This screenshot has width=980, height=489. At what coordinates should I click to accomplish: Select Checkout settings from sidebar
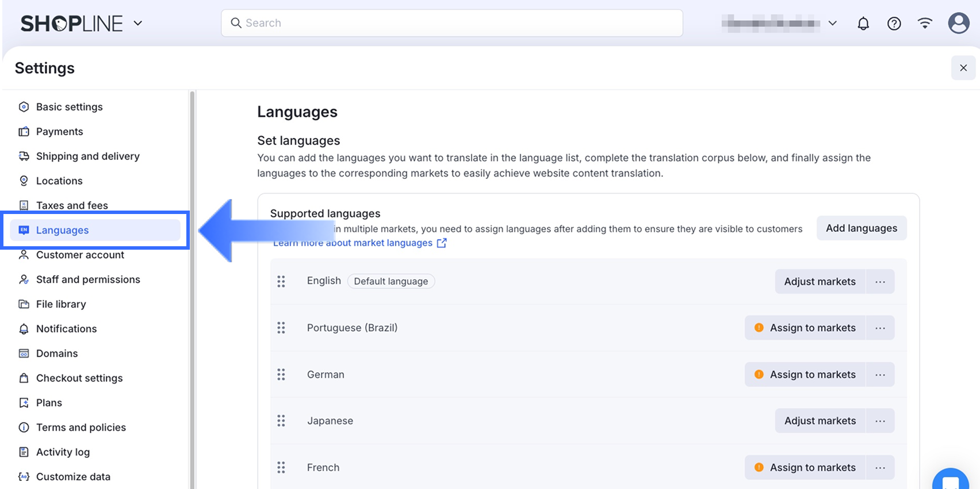point(79,379)
